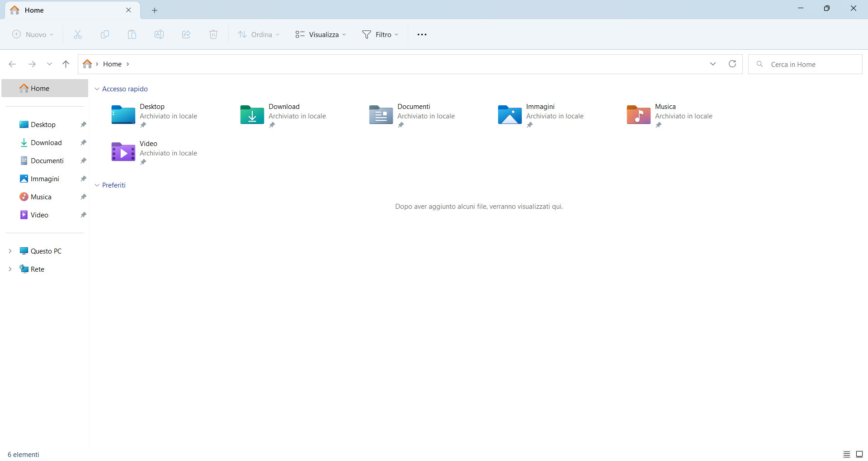The image size is (868, 461).
Task: Click the Share (Condividi) icon
Action: 186,34
